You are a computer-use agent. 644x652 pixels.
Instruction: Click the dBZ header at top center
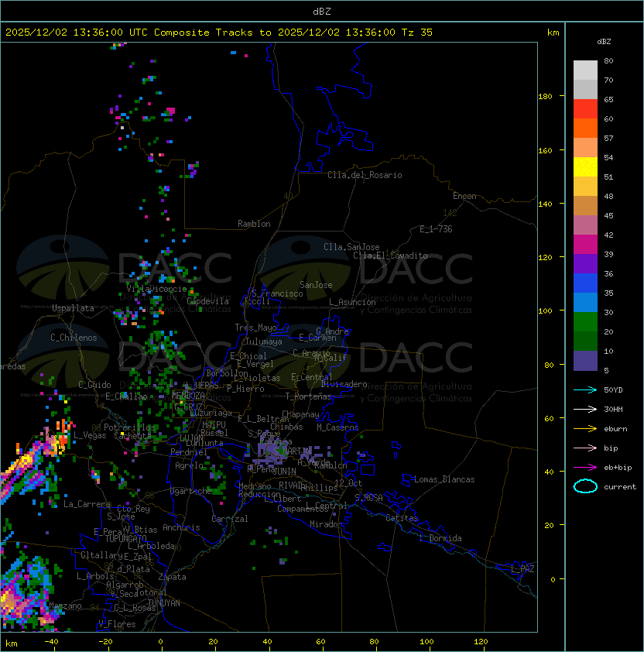tap(322, 11)
